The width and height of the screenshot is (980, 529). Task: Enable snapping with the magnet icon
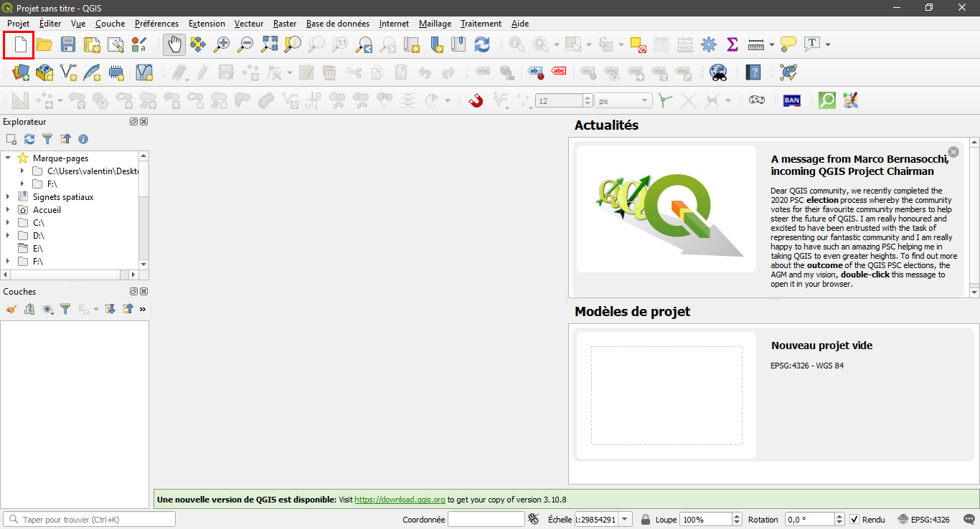click(475, 100)
